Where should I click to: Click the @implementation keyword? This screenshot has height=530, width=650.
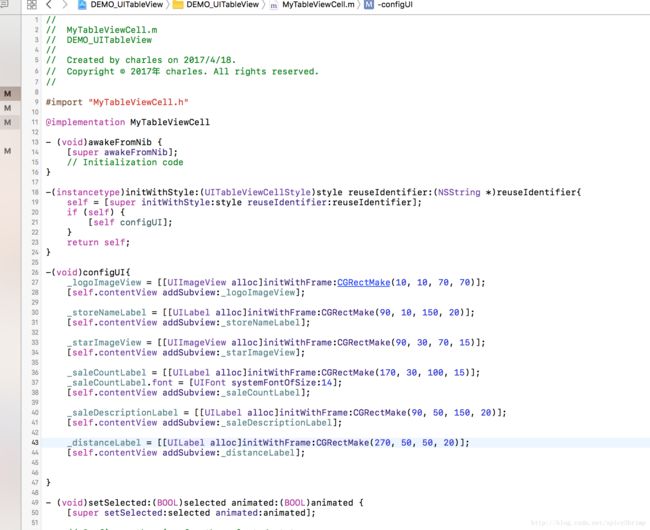pyautogui.click(x=85, y=122)
